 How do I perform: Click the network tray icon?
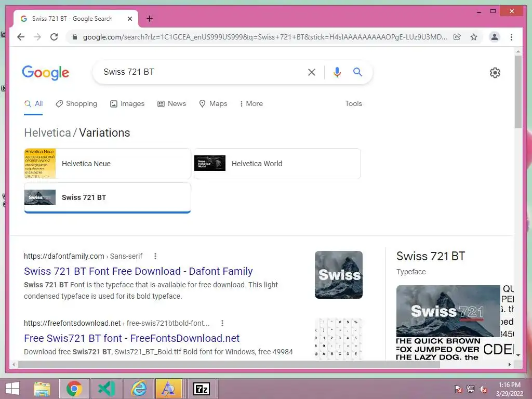coord(471,389)
